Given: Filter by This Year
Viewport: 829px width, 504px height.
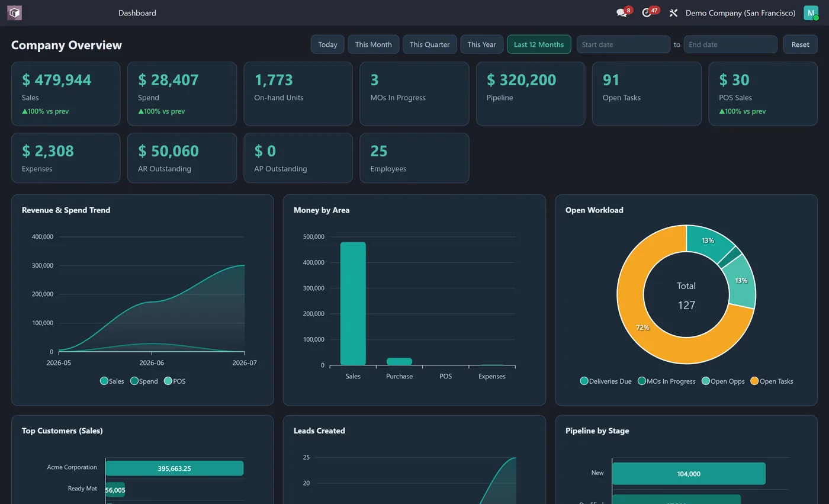Looking at the screenshot, I should click(x=481, y=44).
